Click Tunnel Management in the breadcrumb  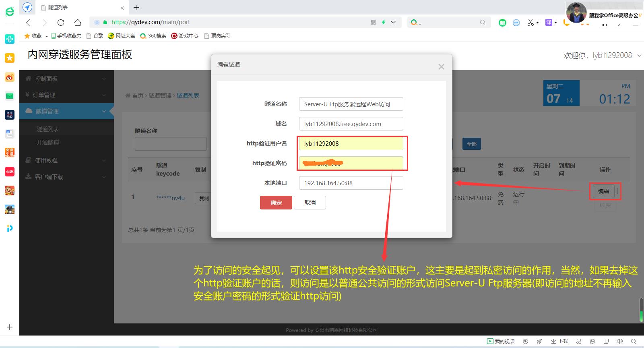coord(160,95)
